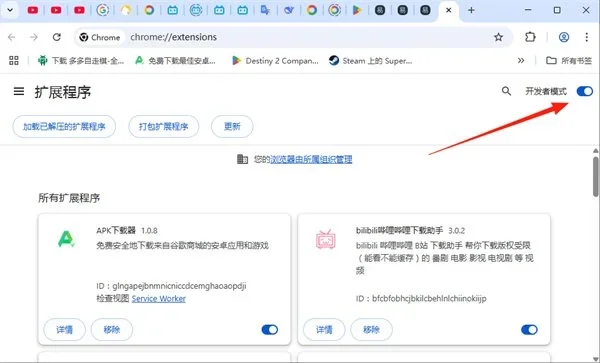
Task: Open 详情 for bilibili下载助手
Action: tap(324, 329)
